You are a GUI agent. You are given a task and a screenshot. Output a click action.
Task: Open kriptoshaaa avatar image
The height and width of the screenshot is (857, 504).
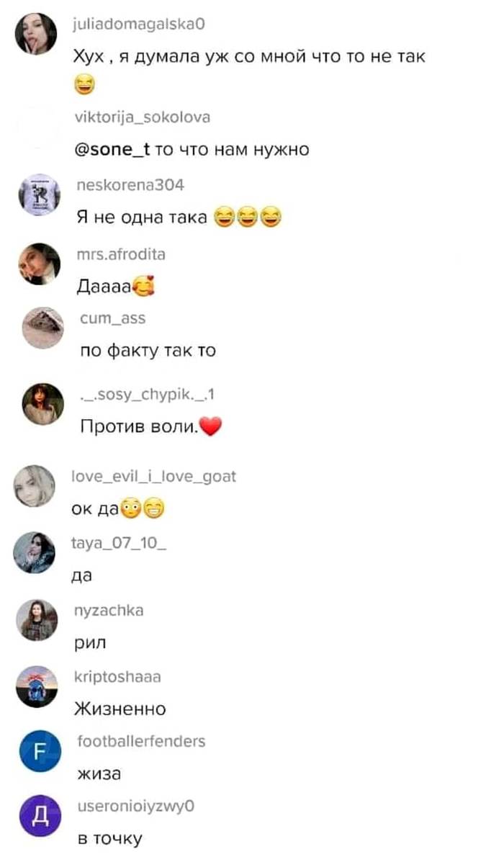pos(37,686)
